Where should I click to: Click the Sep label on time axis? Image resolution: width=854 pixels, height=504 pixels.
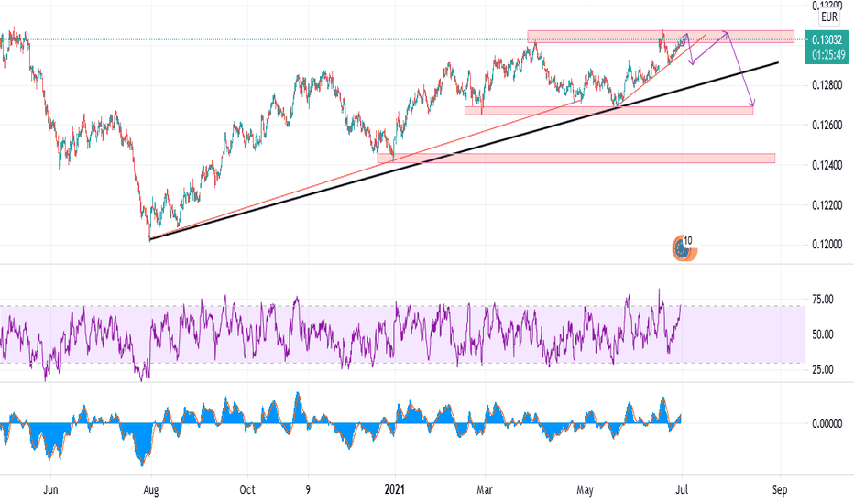(780, 490)
